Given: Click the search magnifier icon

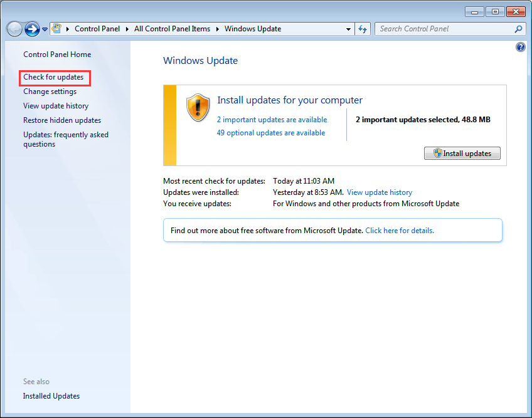Looking at the screenshot, I should pos(518,29).
